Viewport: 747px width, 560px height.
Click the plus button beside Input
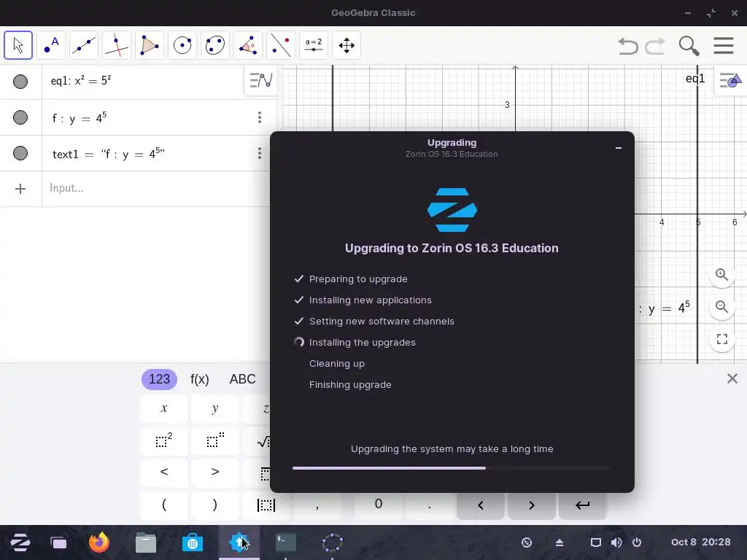[x=20, y=189]
